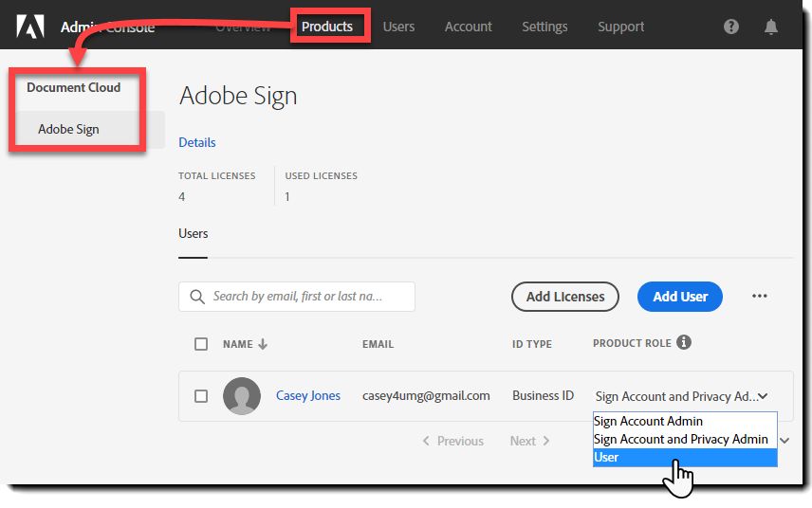The image size is (812, 508).
Task: Click the search magnifier icon
Action: coord(197,297)
